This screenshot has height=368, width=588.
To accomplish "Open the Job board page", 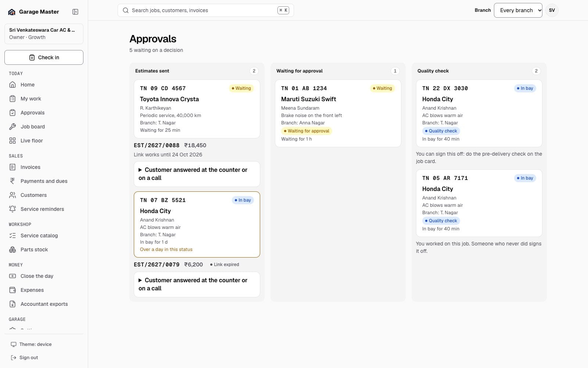I will click(x=44, y=127).
